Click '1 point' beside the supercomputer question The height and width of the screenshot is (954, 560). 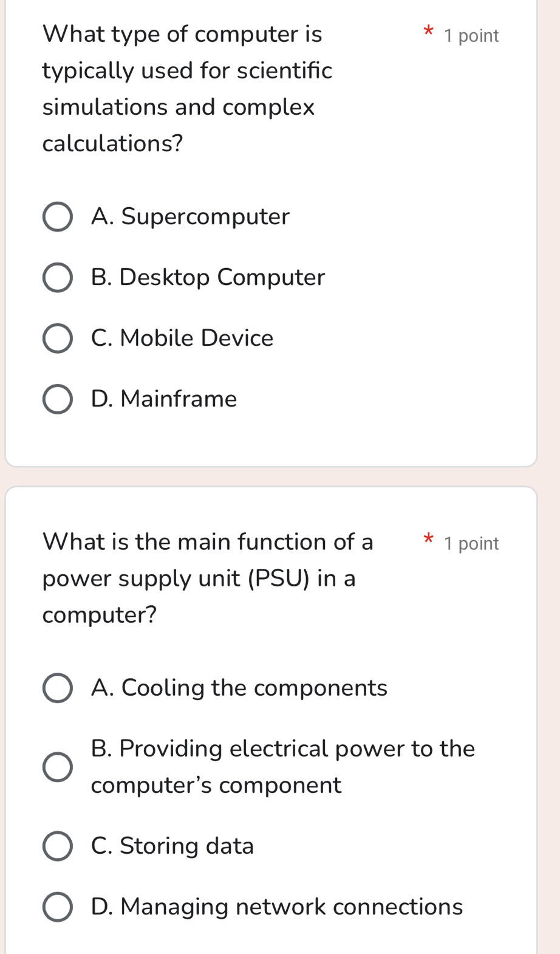pyautogui.click(x=471, y=36)
